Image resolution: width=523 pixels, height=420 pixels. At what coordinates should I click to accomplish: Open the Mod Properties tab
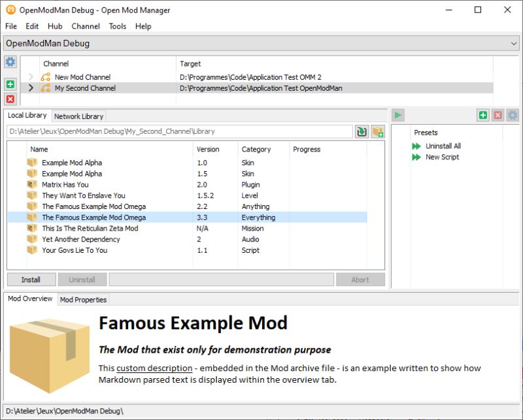point(83,299)
